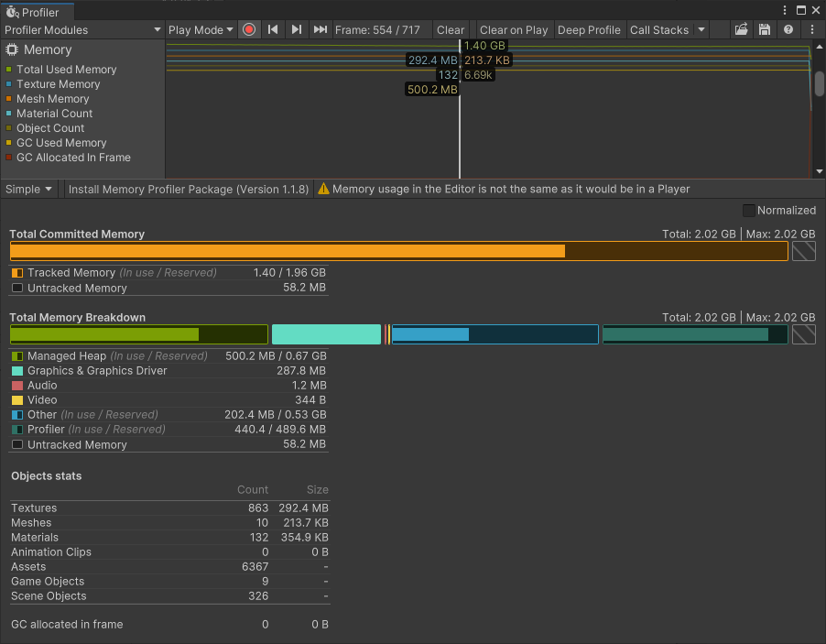Click the record profiling button

tap(249, 29)
